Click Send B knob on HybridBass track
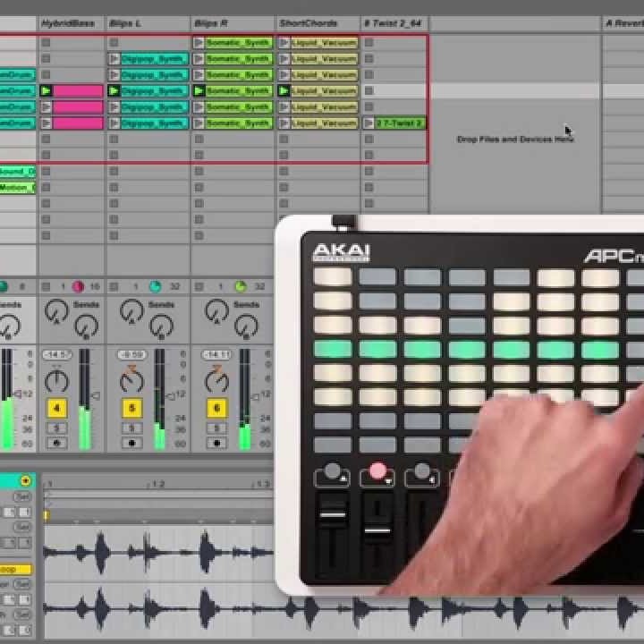This screenshot has height=644, width=644. 86,326
